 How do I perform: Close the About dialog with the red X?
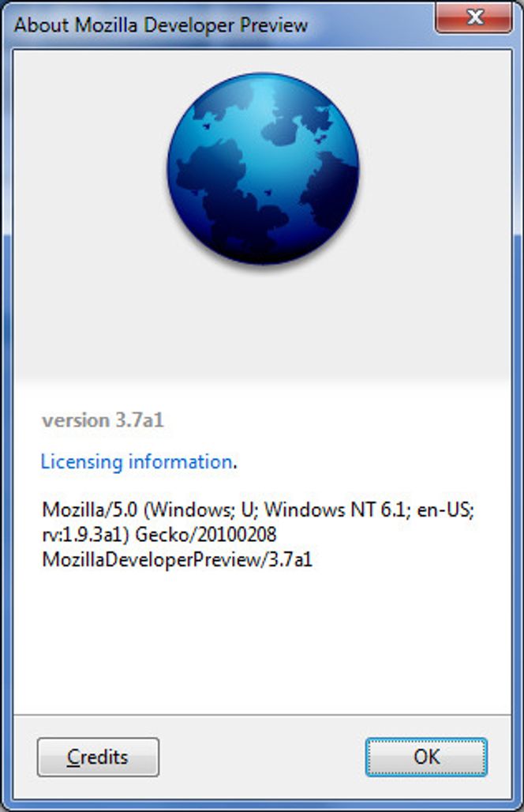click(474, 18)
